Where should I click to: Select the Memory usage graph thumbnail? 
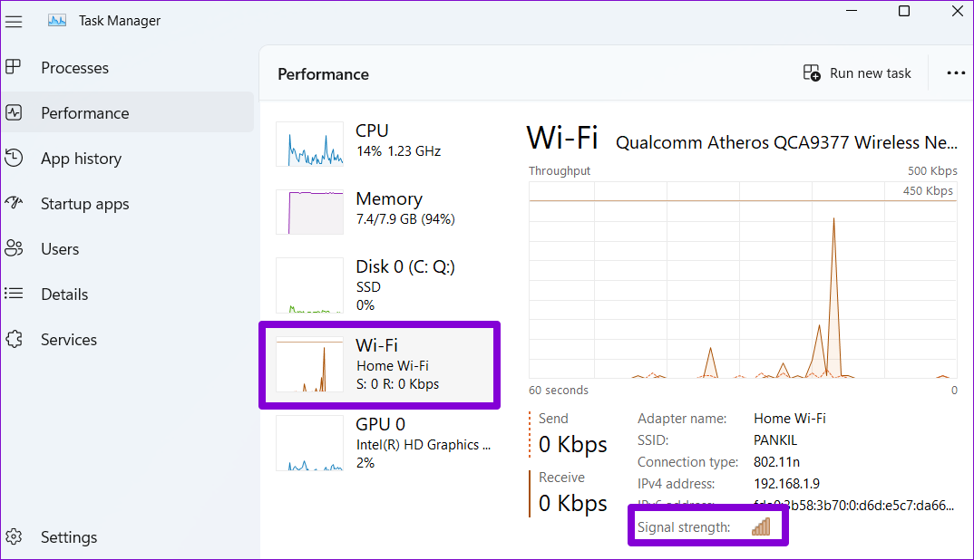(x=309, y=212)
